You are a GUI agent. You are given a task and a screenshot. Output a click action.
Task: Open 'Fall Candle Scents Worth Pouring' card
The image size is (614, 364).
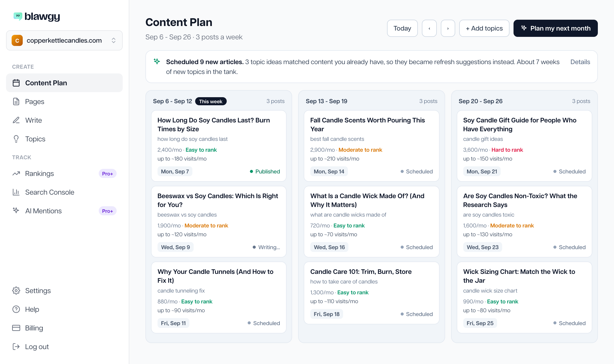pyautogui.click(x=371, y=146)
